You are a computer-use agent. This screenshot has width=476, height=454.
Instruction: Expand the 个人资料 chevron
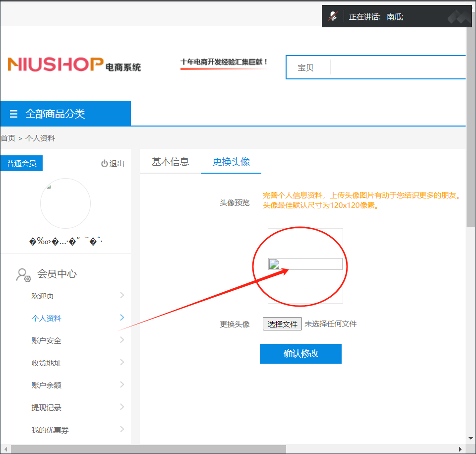pos(122,318)
